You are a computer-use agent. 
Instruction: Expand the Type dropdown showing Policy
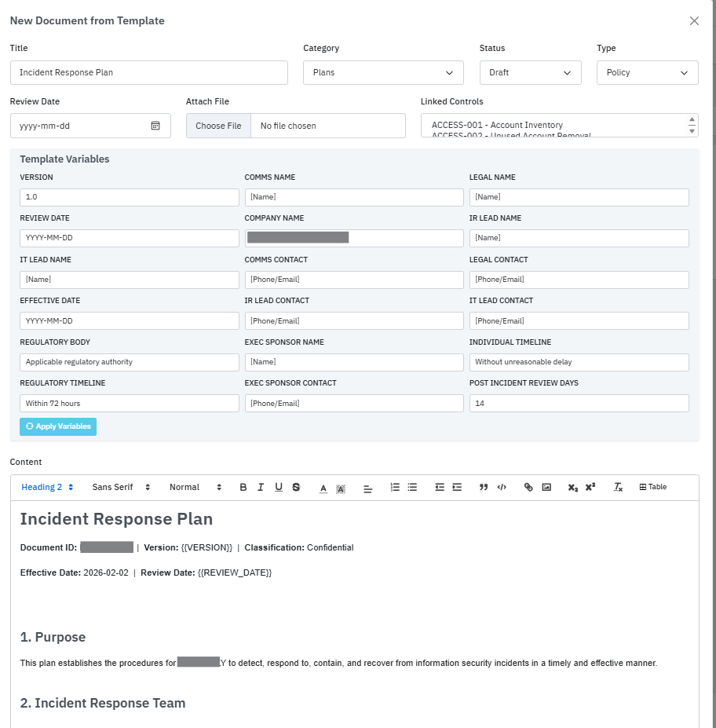click(647, 72)
